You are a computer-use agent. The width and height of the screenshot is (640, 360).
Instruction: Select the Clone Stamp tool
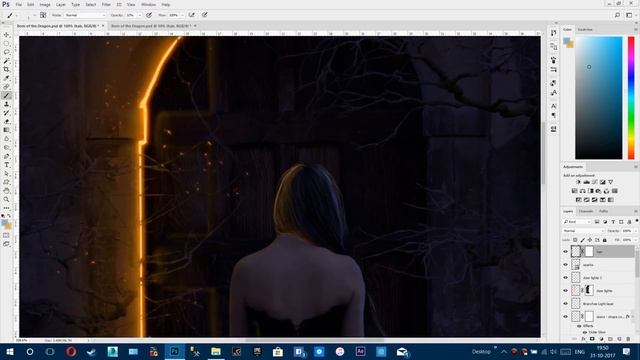coord(6,104)
